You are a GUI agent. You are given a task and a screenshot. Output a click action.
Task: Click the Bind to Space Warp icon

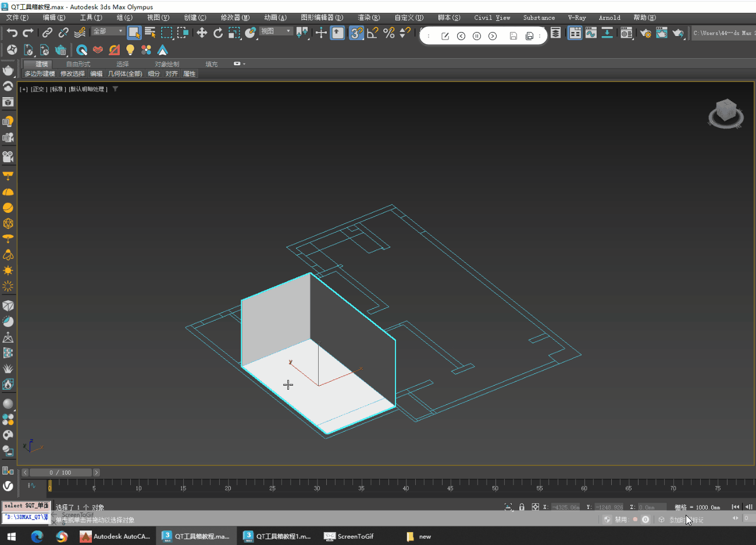coord(80,33)
